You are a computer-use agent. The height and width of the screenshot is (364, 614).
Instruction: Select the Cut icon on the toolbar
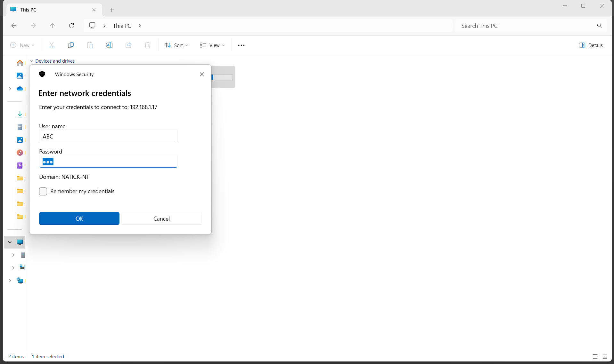point(51,45)
